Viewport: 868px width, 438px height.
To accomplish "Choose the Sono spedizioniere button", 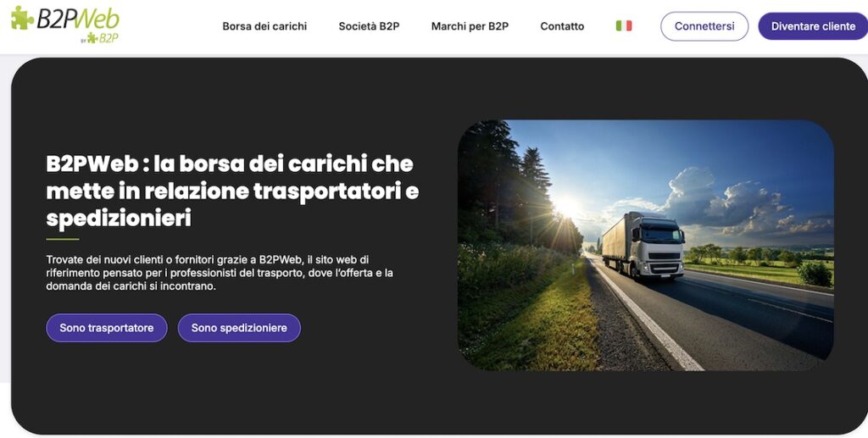I will (239, 328).
